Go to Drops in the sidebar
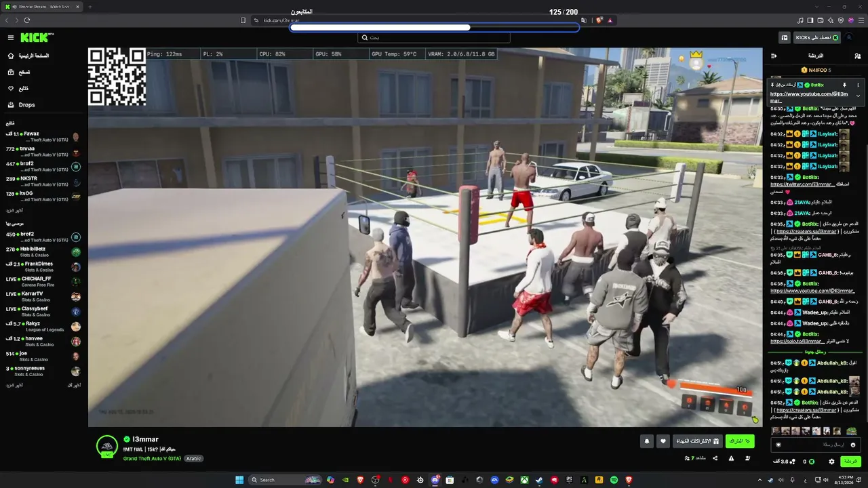This screenshot has width=868, height=488. coord(27,105)
